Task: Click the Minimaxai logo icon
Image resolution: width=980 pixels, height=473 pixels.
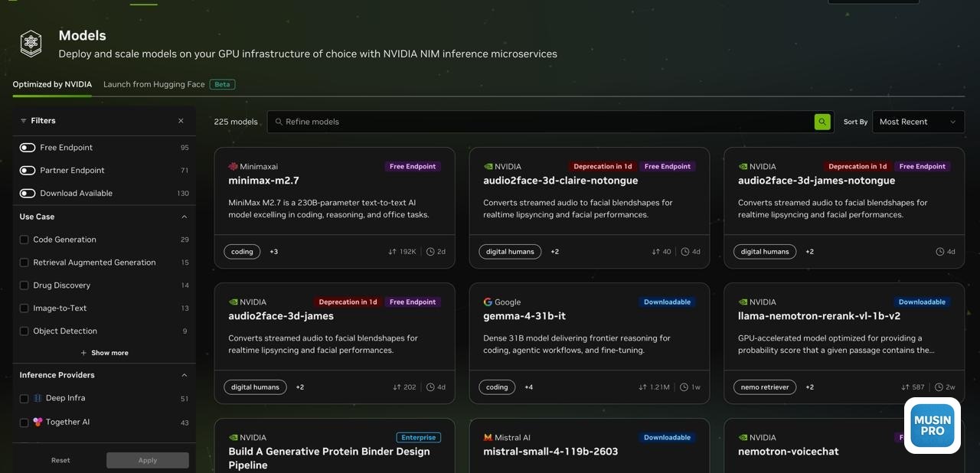Action: pyautogui.click(x=233, y=167)
